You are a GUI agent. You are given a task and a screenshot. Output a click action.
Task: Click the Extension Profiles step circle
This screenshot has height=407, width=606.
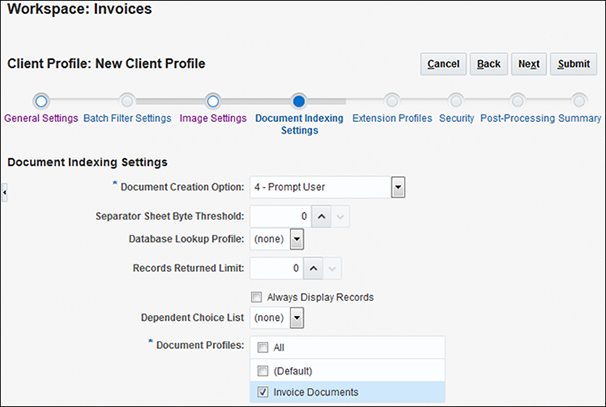point(392,101)
